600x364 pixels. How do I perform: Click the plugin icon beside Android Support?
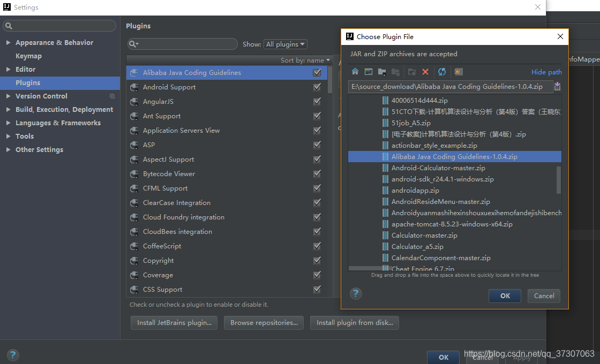(134, 87)
